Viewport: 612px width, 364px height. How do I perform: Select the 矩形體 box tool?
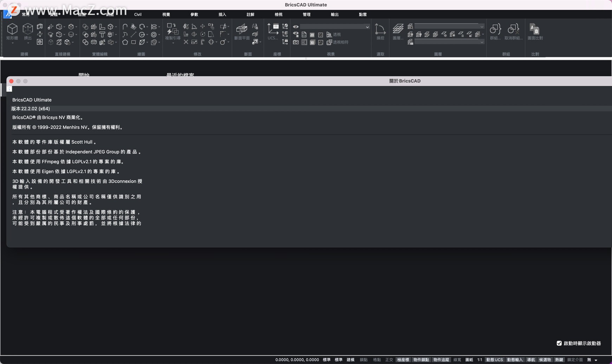12,31
